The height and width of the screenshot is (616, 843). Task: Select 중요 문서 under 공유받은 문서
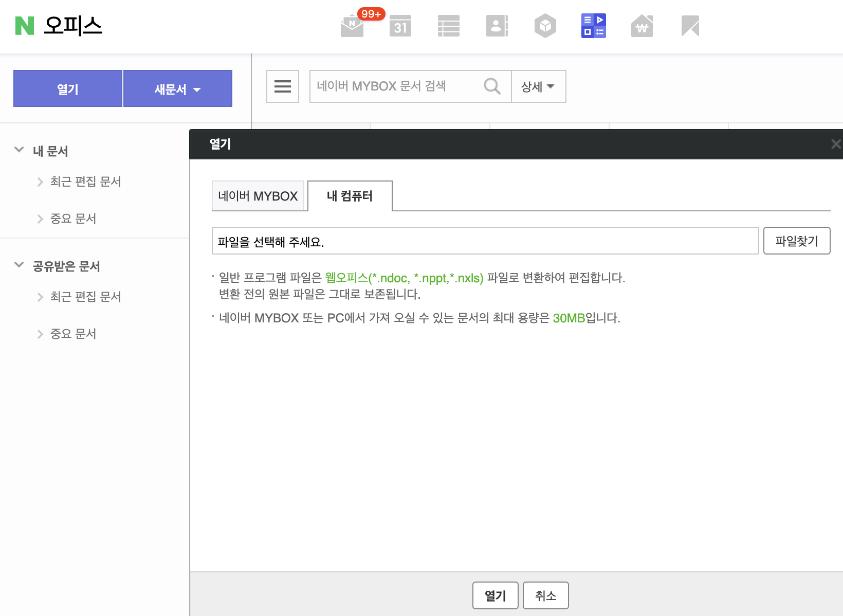pos(73,334)
